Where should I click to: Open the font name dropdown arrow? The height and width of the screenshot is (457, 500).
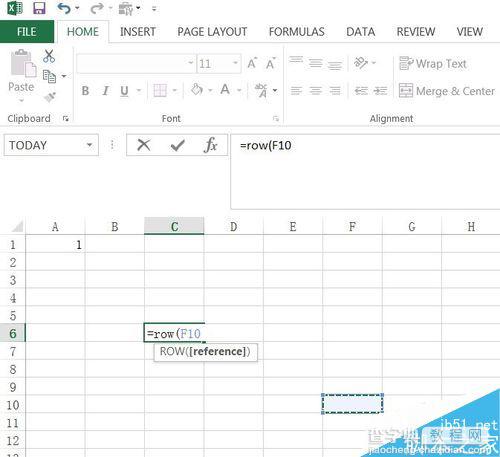191,63
